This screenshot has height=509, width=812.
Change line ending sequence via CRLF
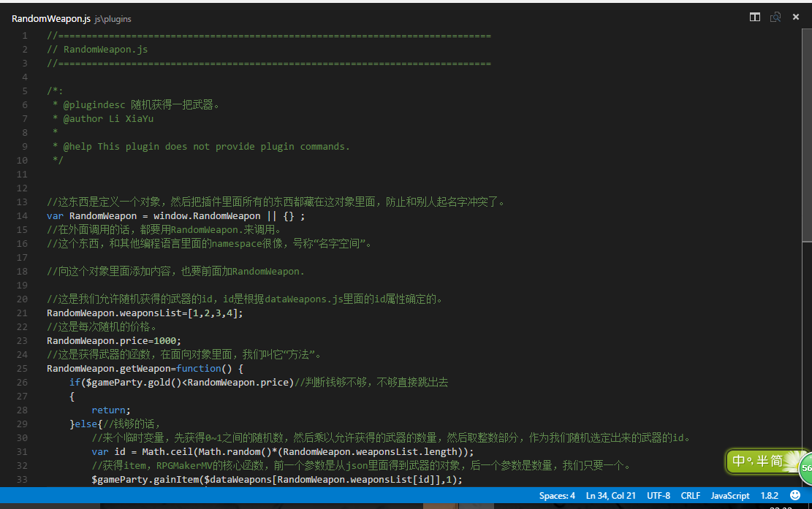click(x=690, y=496)
